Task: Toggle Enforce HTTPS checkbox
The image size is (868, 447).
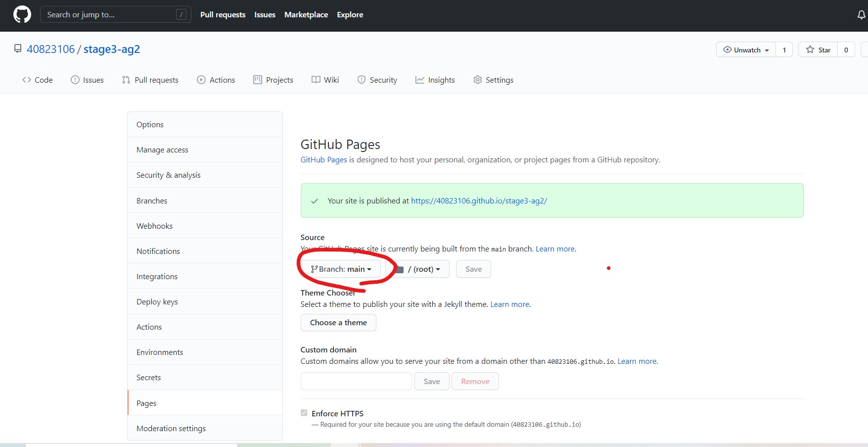Action: 304,413
